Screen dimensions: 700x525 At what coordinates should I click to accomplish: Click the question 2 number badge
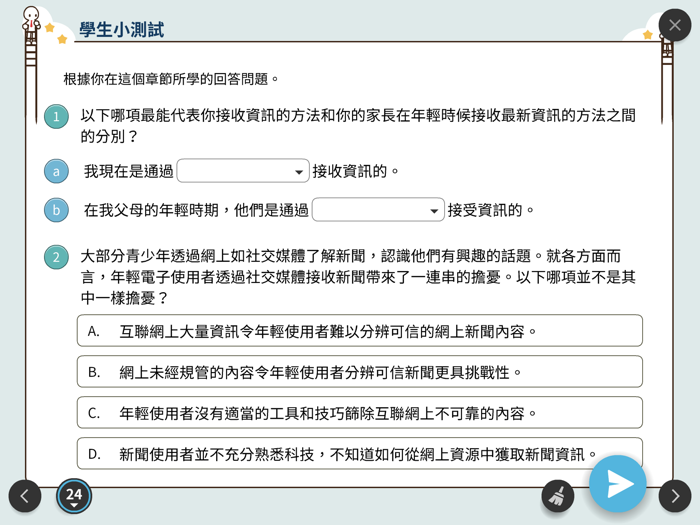56,257
